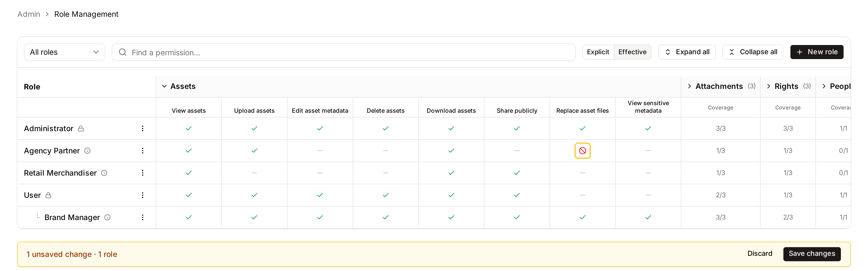Expand the People column group
The width and height of the screenshot is (868, 271).
click(836, 86)
